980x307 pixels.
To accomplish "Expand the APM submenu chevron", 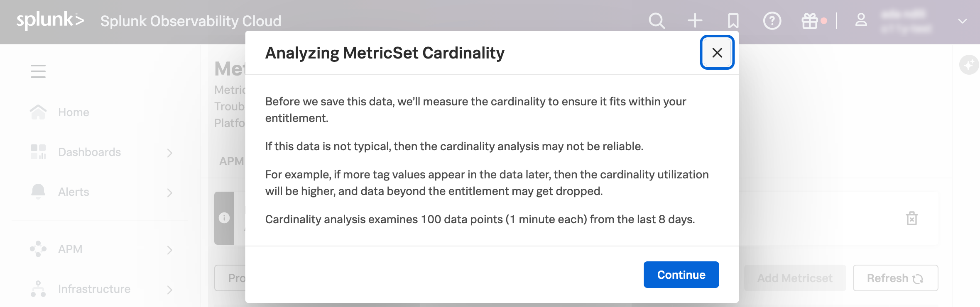I will (x=169, y=250).
